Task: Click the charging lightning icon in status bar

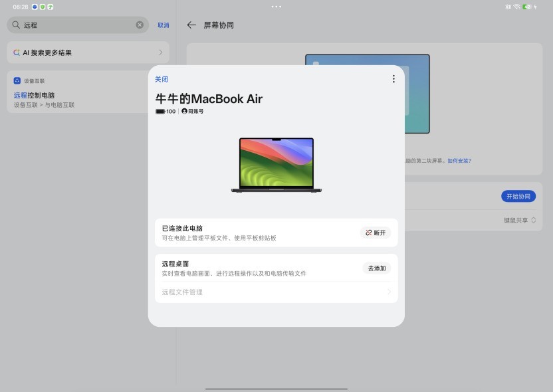Action: point(535,6)
